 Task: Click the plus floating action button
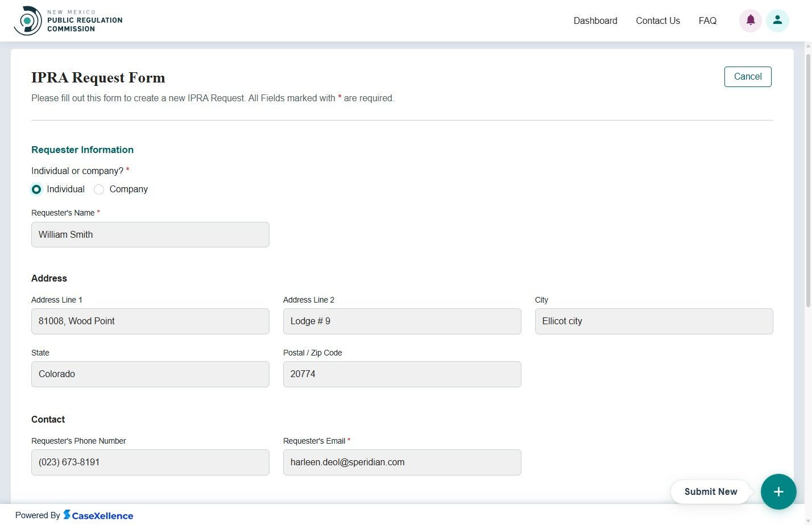coord(778,491)
